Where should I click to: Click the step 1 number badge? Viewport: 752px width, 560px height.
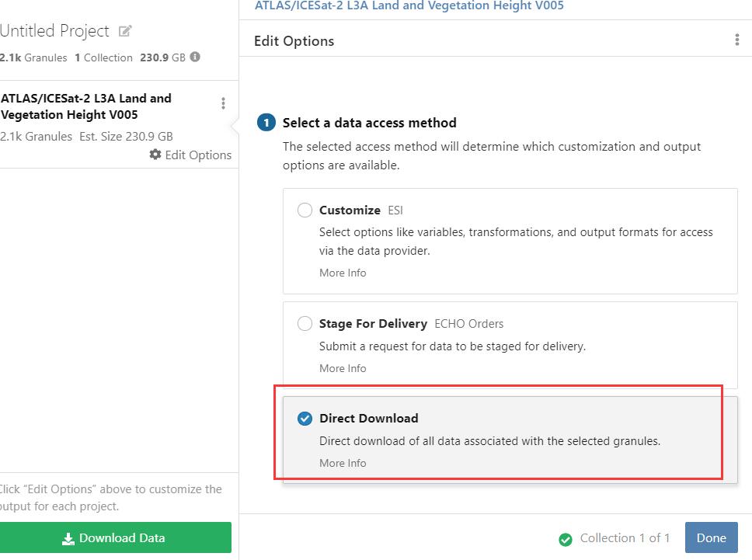pyautogui.click(x=266, y=123)
